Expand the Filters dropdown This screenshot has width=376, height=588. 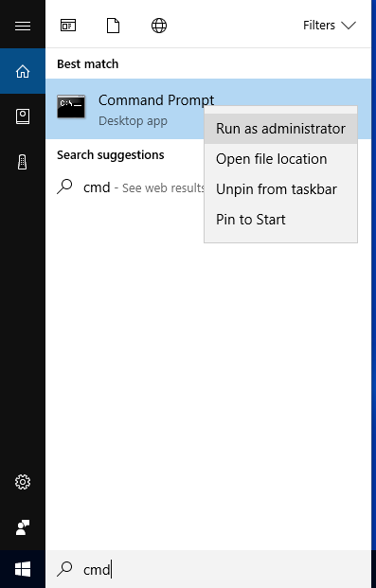(329, 26)
